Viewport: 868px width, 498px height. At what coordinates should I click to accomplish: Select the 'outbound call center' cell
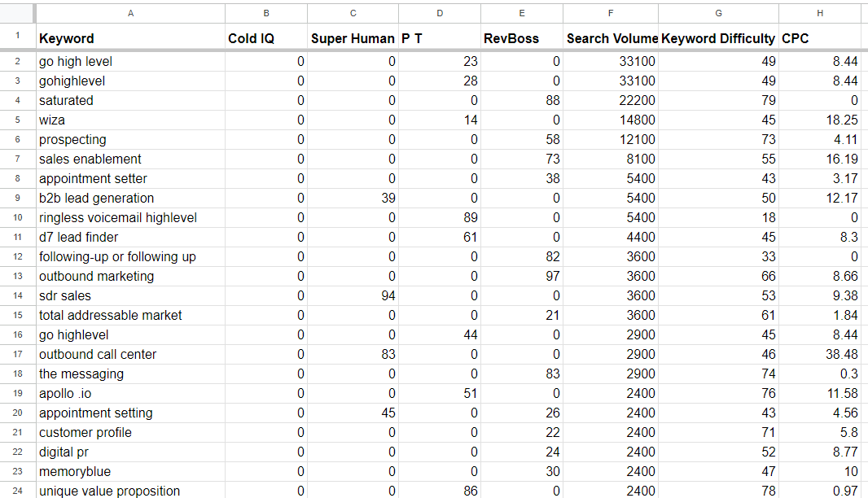(130, 354)
